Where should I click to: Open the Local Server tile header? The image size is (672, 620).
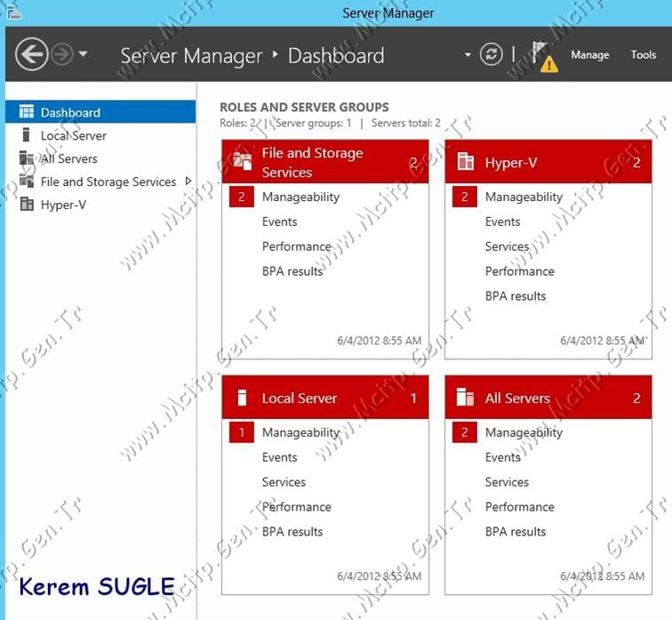pyautogui.click(x=325, y=398)
